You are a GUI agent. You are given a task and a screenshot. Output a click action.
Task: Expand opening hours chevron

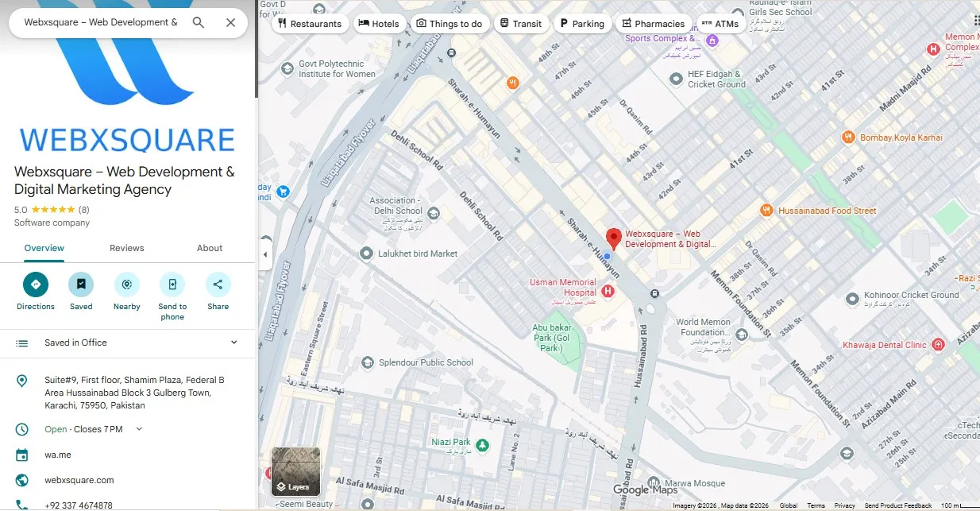(x=139, y=429)
